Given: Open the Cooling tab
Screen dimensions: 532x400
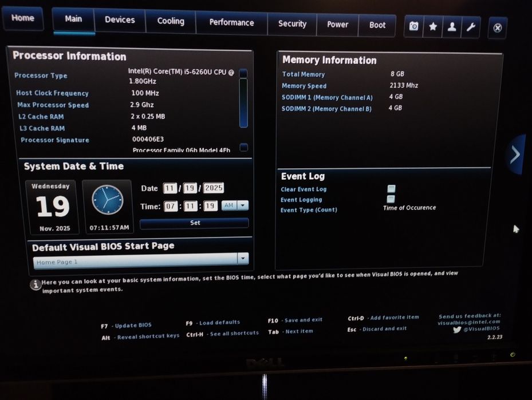Looking at the screenshot, I should coord(171,21).
